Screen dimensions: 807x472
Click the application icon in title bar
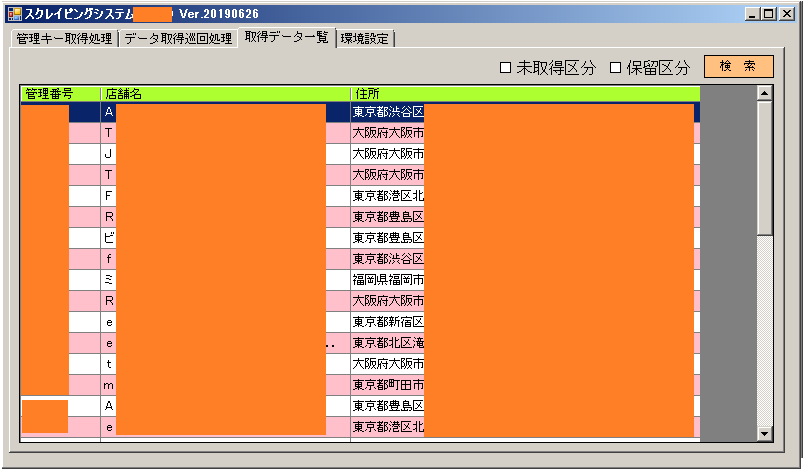pos(15,14)
